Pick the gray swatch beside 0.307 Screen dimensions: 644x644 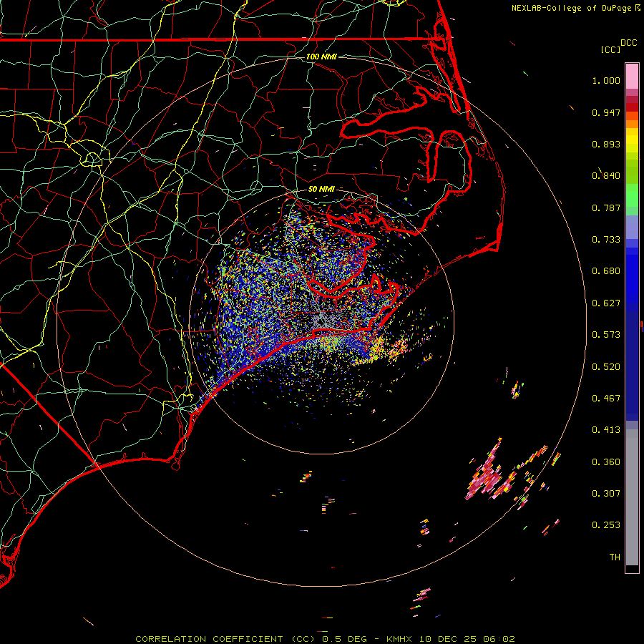point(632,497)
